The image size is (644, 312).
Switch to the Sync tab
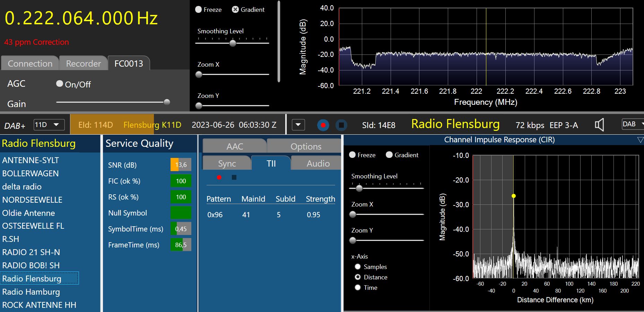[227, 163]
